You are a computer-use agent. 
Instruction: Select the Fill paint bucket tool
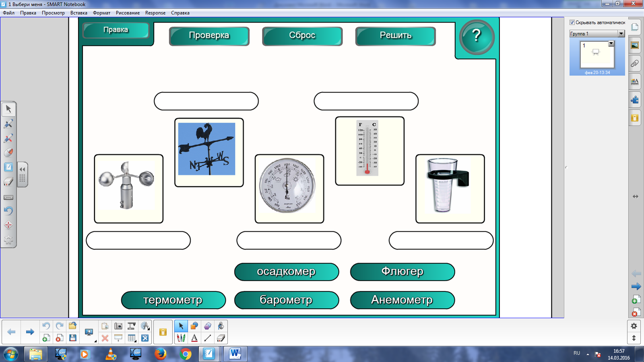[x=221, y=326]
